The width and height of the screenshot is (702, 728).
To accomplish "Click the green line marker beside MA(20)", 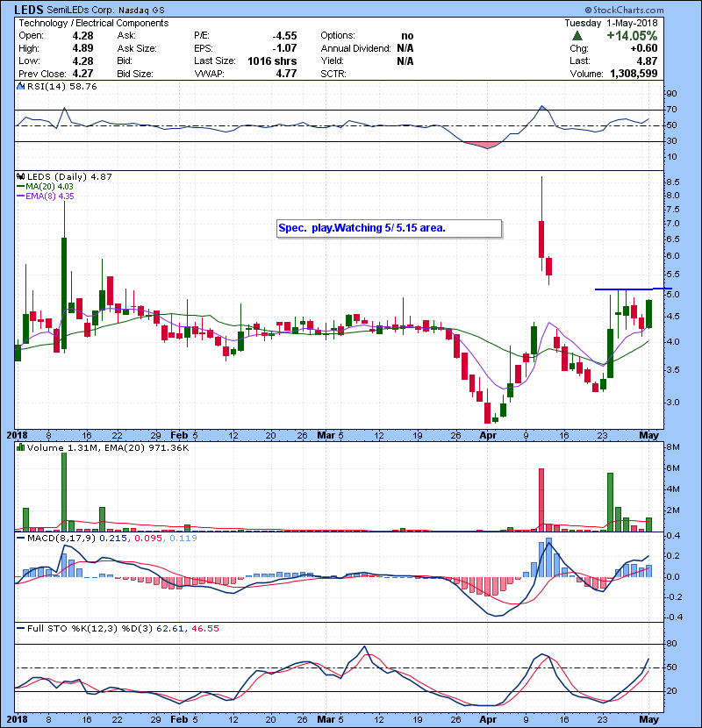I will 20,186.
